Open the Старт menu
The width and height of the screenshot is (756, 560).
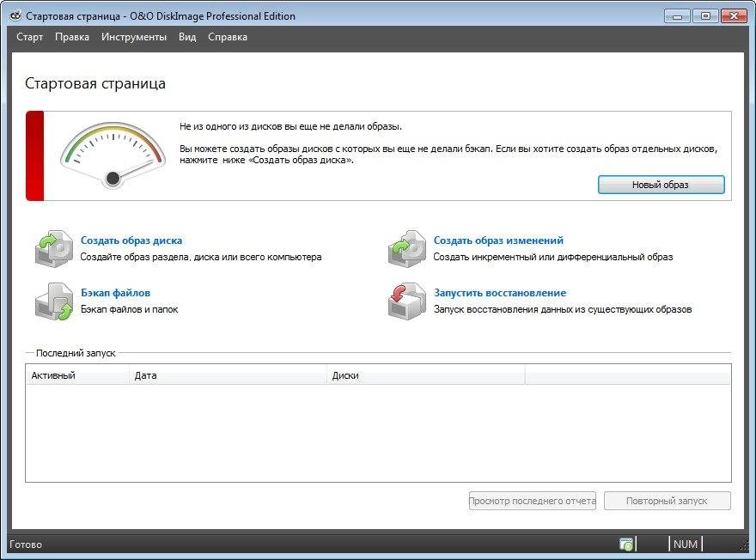29,37
